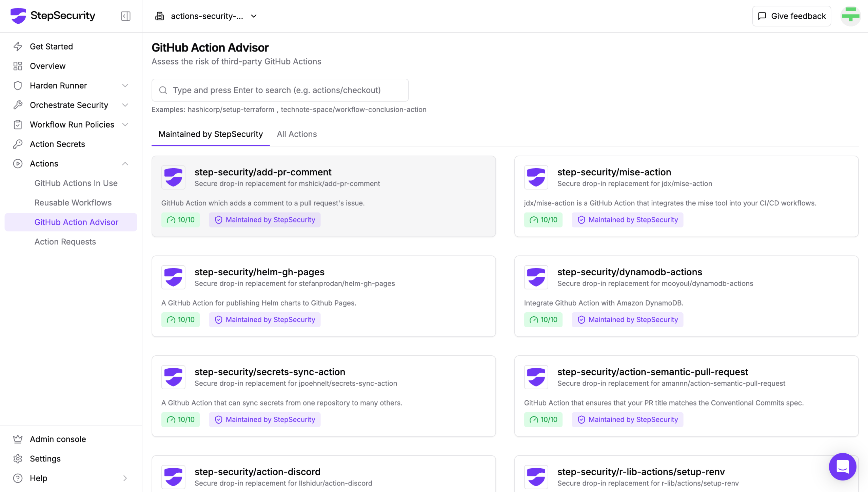Click the Get Started lightning icon

pyautogui.click(x=18, y=46)
